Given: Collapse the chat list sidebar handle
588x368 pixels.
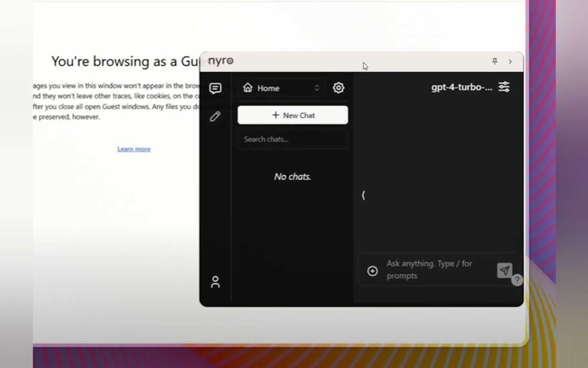Looking at the screenshot, I should 363,195.
